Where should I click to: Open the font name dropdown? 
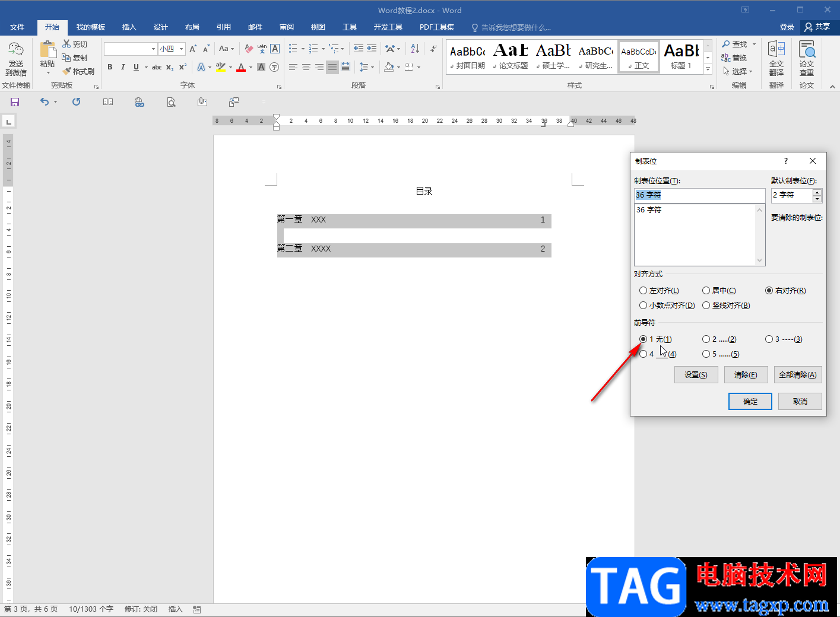[x=153, y=49]
